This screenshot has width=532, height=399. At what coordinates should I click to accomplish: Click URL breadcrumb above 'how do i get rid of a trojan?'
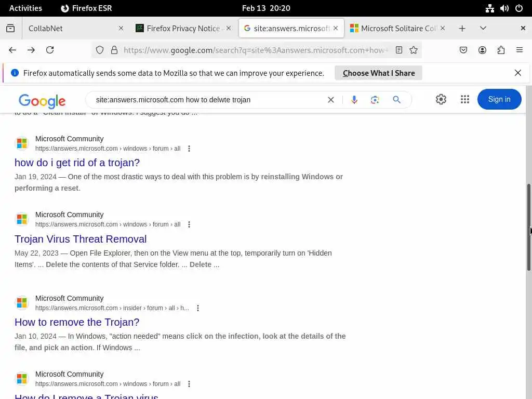108,149
